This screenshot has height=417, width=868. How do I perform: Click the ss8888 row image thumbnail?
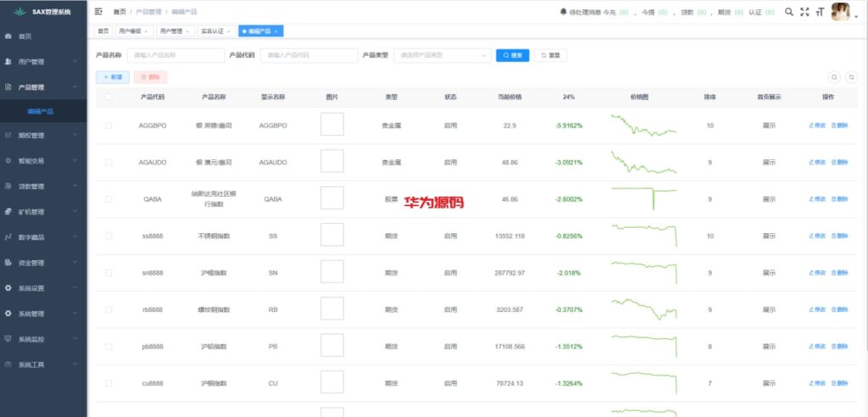tap(332, 235)
